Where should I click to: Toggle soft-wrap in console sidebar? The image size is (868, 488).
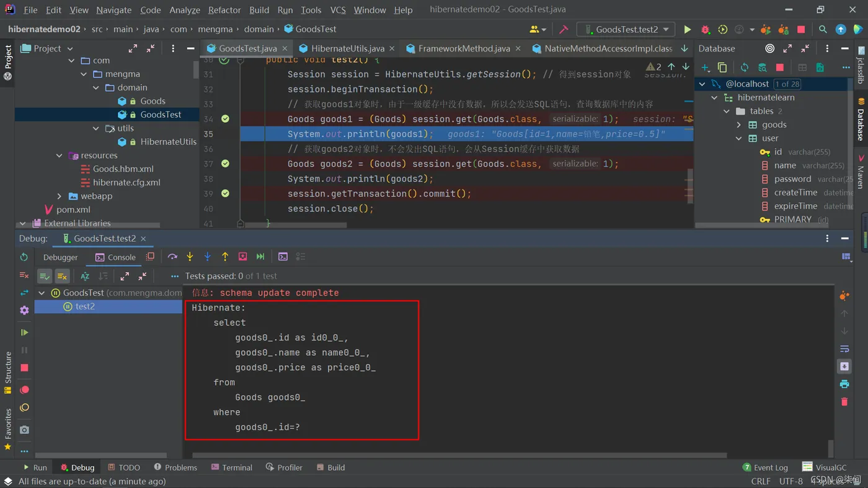pos(844,349)
